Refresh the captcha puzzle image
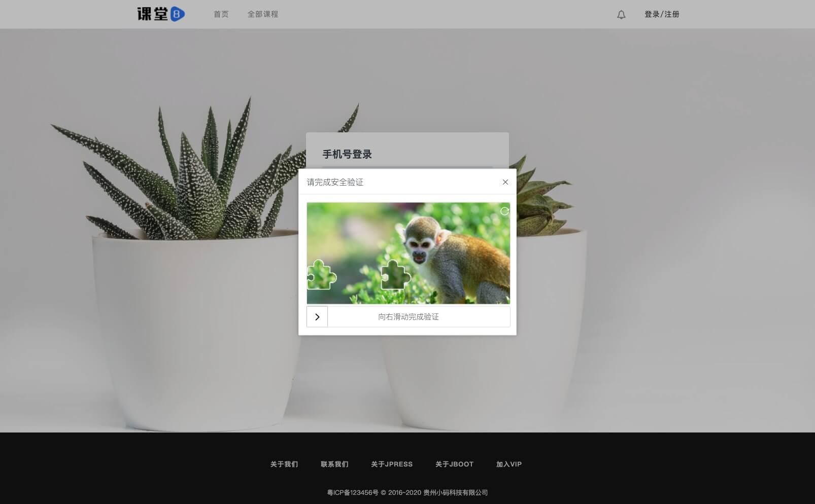Screen dimensions: 815x504 pos(504,211)
